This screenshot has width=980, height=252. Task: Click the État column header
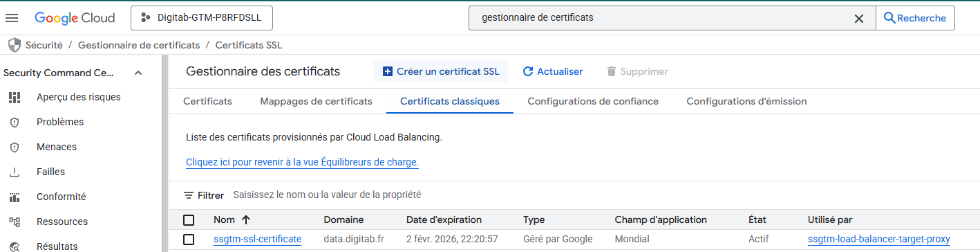[x=757, y=219]
